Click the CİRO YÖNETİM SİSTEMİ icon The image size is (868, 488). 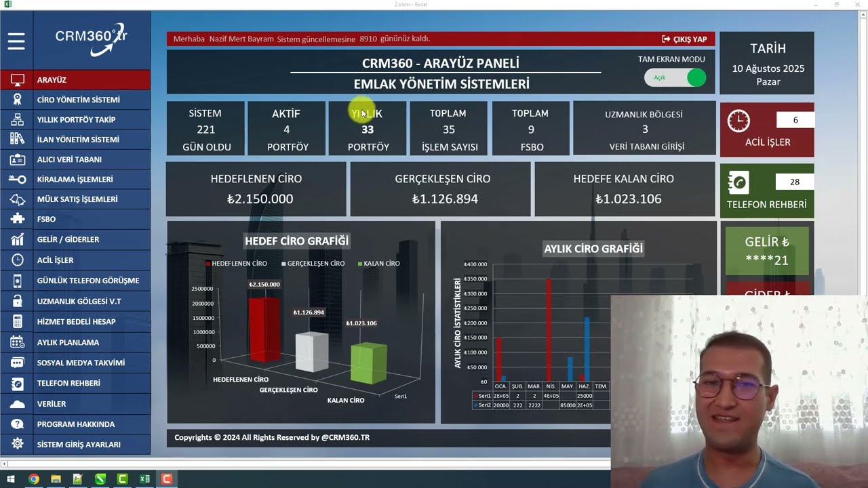click(18, 100)
